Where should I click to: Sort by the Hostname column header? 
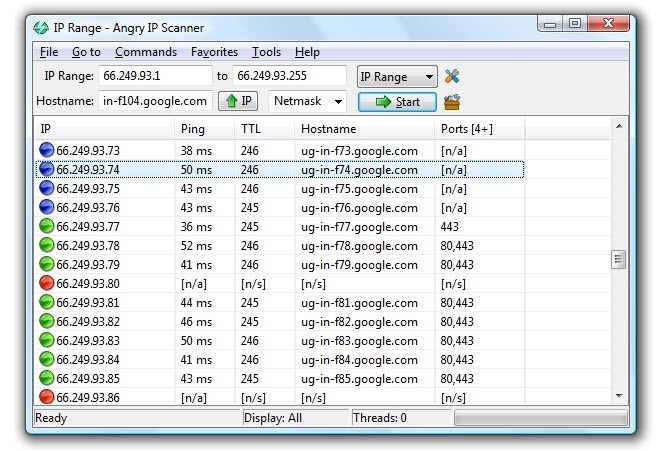pyautogui.click(x=365, y=129)
